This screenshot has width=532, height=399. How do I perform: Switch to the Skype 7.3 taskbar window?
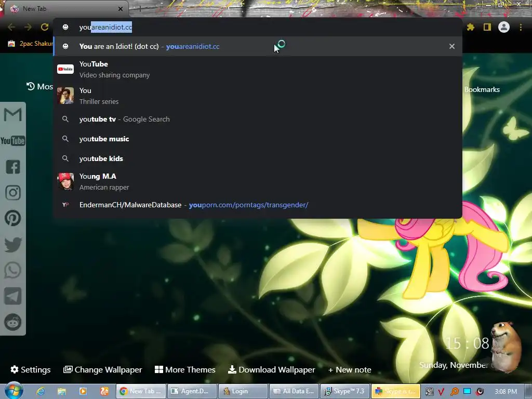(345, 391)
